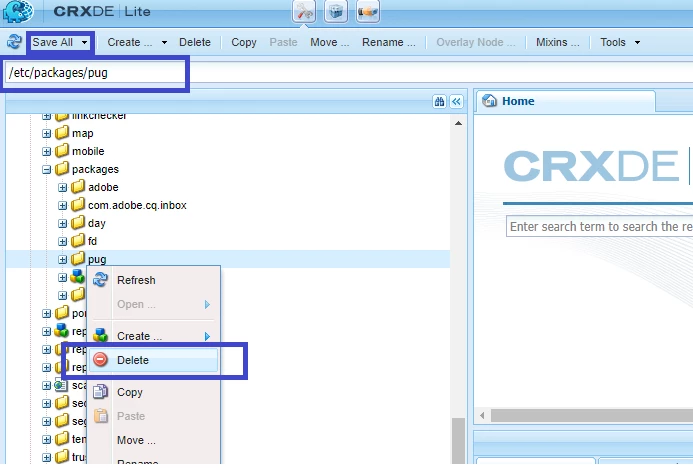Image resolution: width=693 pixels, height=476 pixels.
Task: Click Delete in the top toolbar
Action: pyautogui.click(x=195, y=42)
